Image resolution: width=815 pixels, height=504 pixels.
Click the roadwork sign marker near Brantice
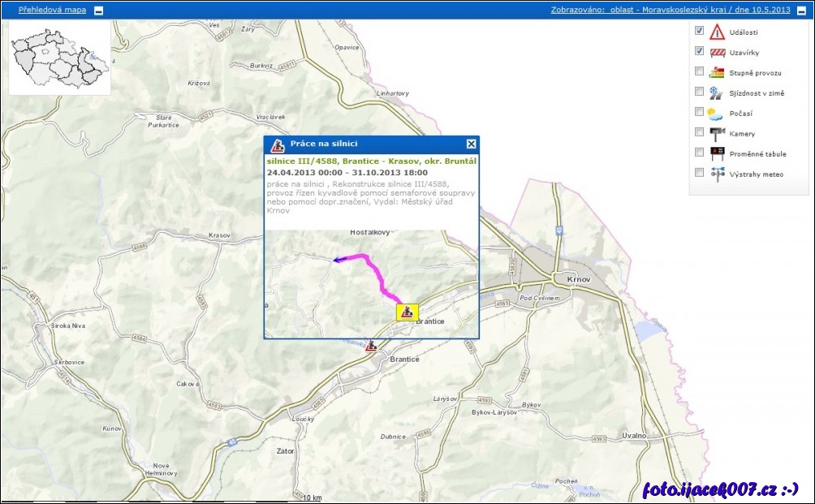371,345
